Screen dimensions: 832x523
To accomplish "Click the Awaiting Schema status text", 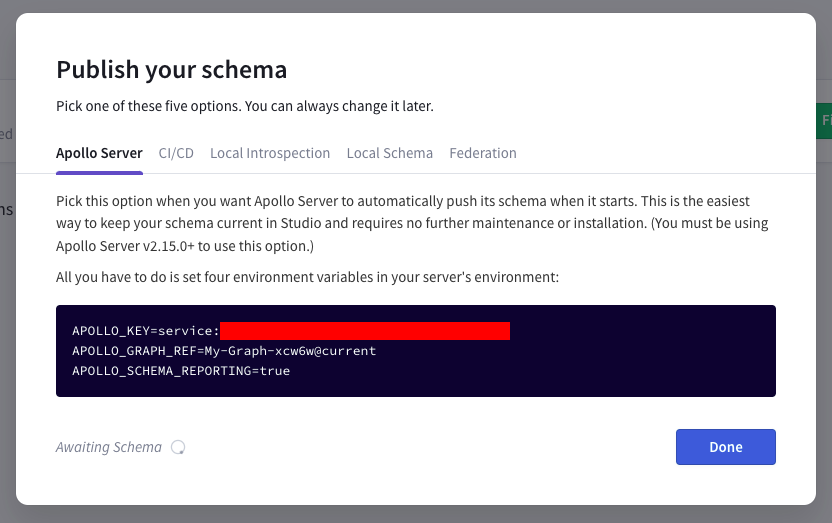I will [x=109, y=447].
